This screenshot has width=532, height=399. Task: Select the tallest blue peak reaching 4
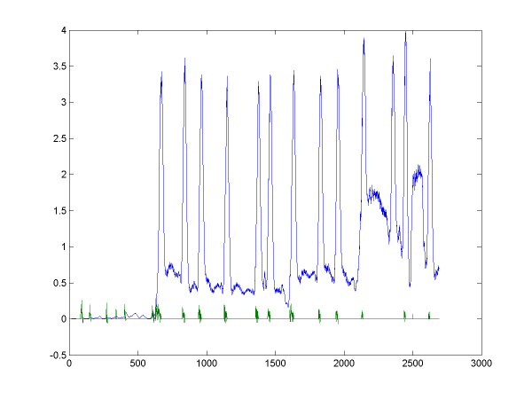point(405,34)
